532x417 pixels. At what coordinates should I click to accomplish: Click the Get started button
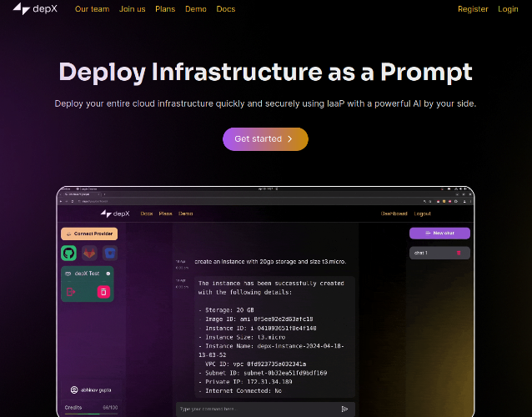pos(265,139)
